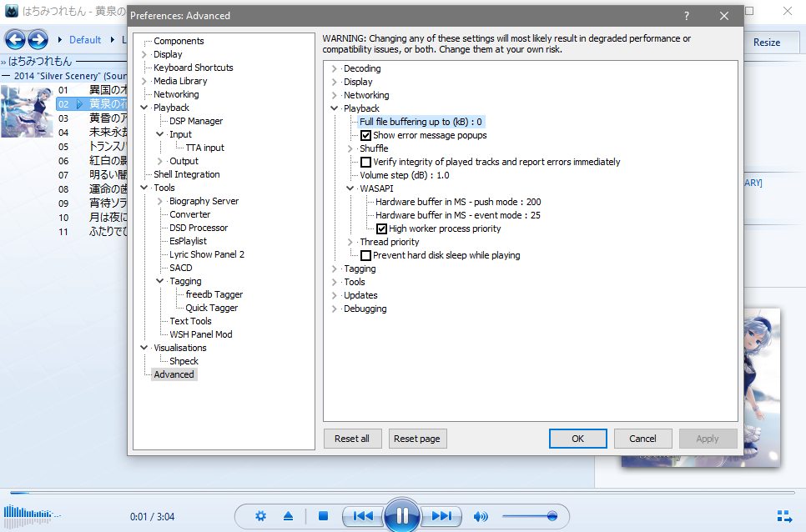Enable Verify integrity of played tracks checkbox
The image size is (806, 532).
click(365, 163)
